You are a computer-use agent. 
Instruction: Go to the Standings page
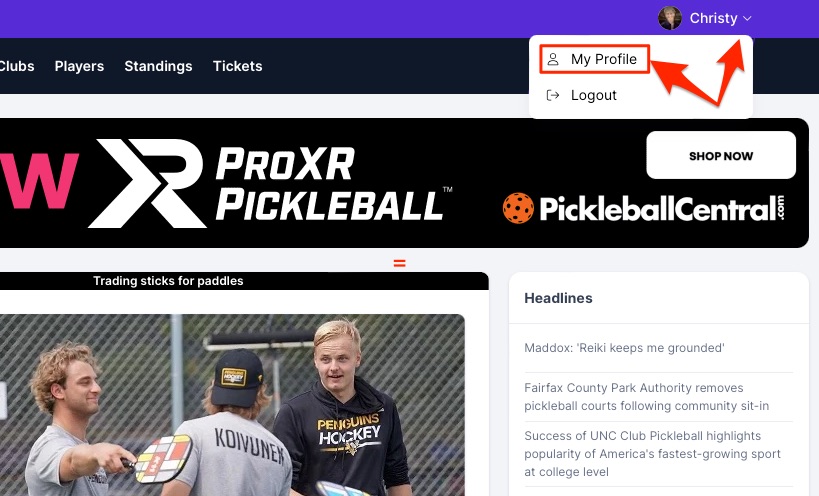tap(158, 66)
